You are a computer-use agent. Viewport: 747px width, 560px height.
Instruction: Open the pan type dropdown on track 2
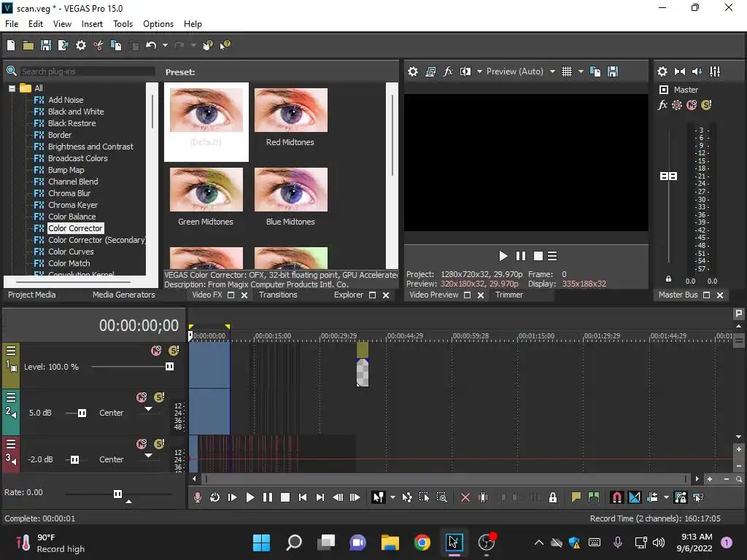149,409
